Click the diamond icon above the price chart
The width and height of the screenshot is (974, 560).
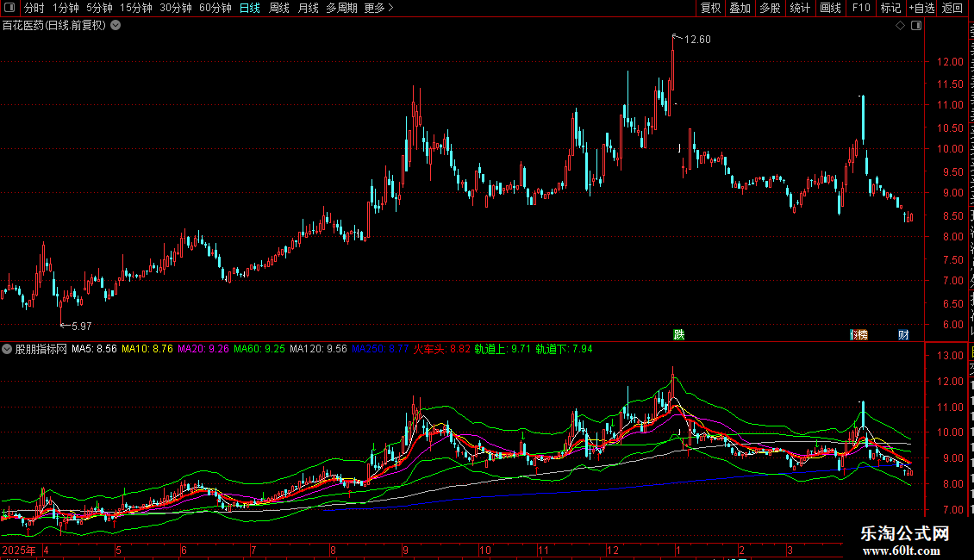[900, 26]
